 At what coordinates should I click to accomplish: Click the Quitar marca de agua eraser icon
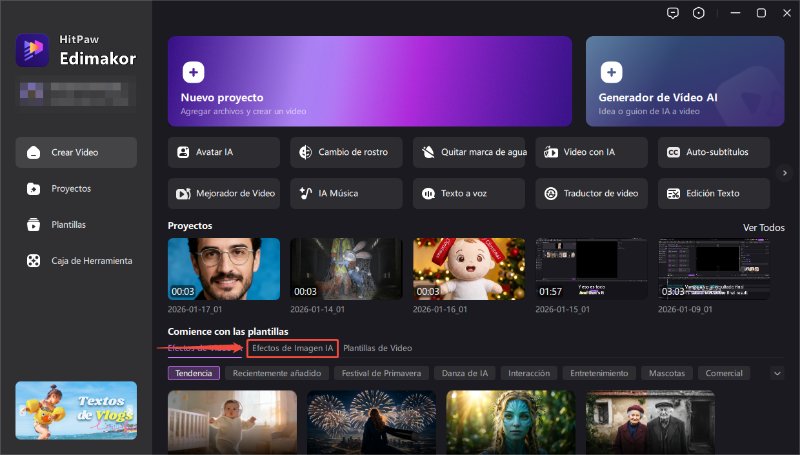pos(428,152)
